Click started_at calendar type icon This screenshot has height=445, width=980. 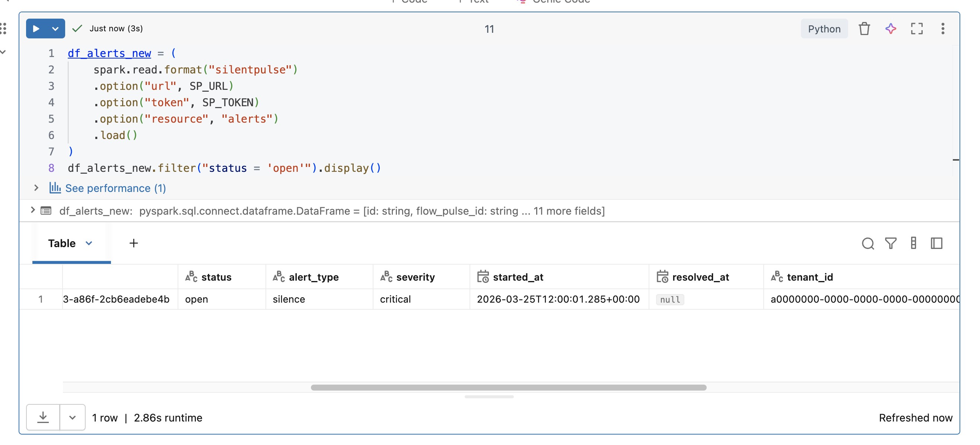(x=483, y=277)
